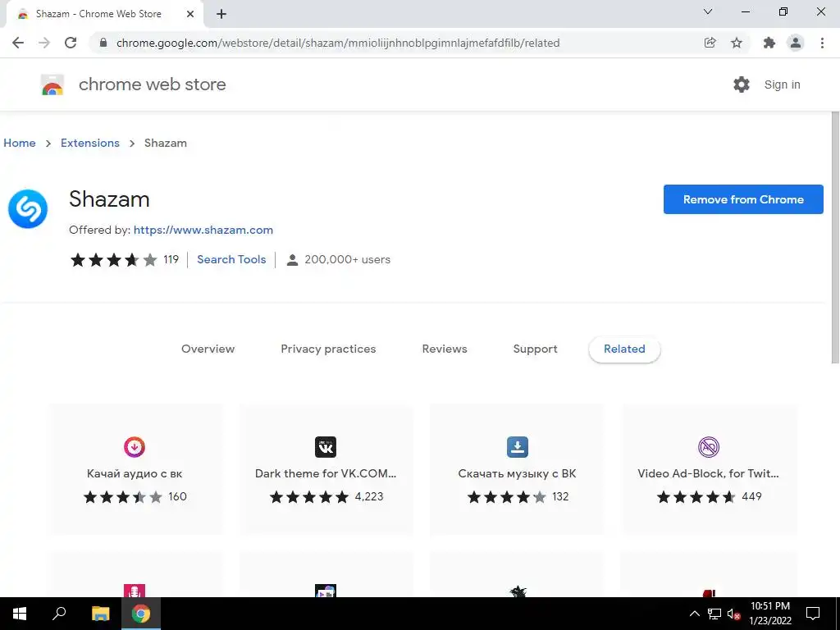
Task: Click the Качай аудио с вк icon
Action: 135,447
